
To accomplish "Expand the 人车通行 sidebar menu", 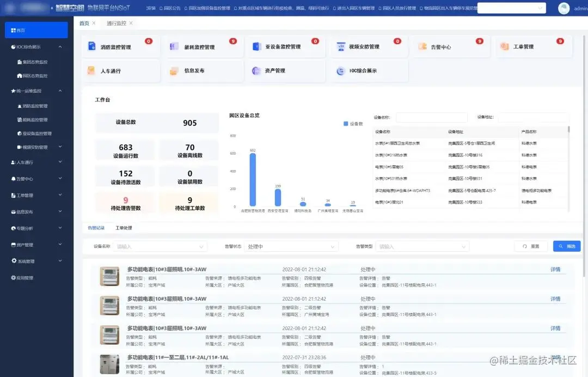I will click(x=22, y=162).
